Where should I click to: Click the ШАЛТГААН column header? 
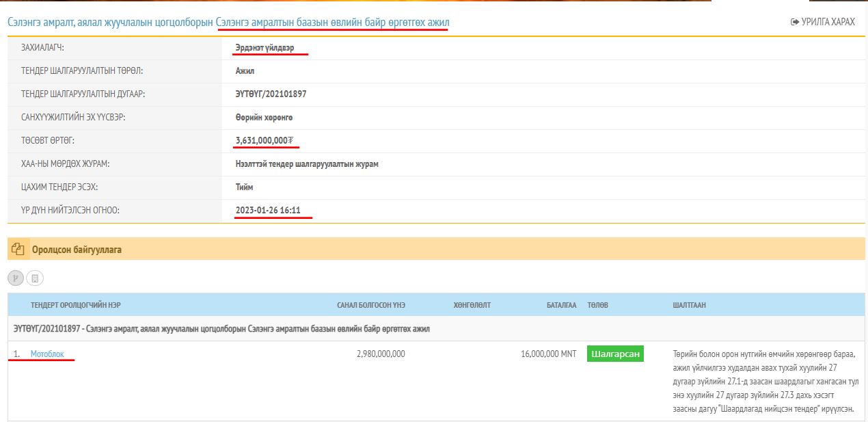pos(689,305)
